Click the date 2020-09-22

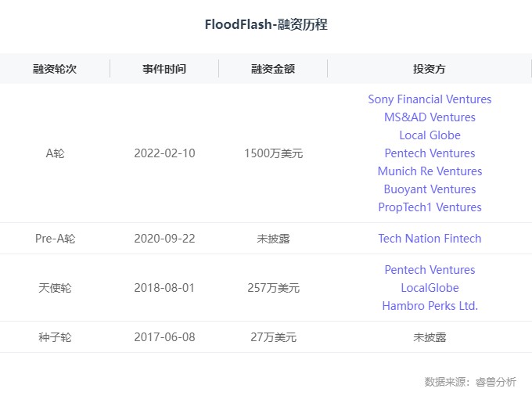coord(164,239)
